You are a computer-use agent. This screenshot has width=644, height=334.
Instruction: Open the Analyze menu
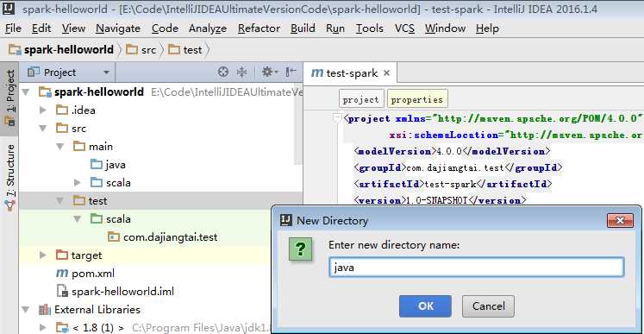tap(208, 28)
